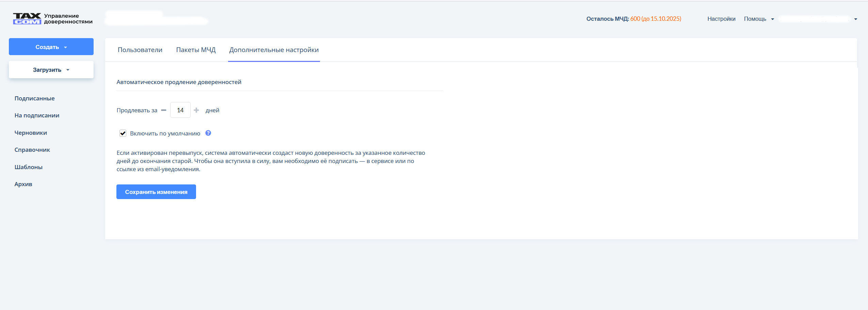The height and width of the screenshot is (310, 868).
Task: Click the blue question mark help icon
Action: click(208, 133)
